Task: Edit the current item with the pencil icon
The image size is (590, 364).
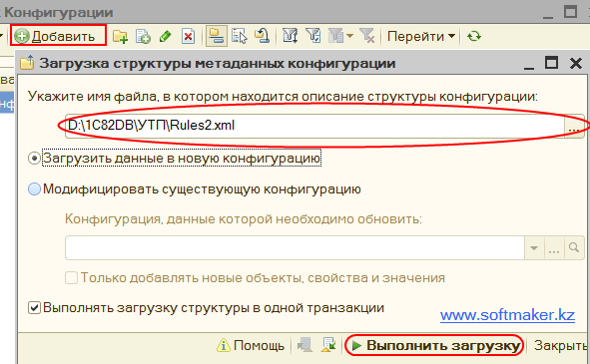Action: (166, 37)
